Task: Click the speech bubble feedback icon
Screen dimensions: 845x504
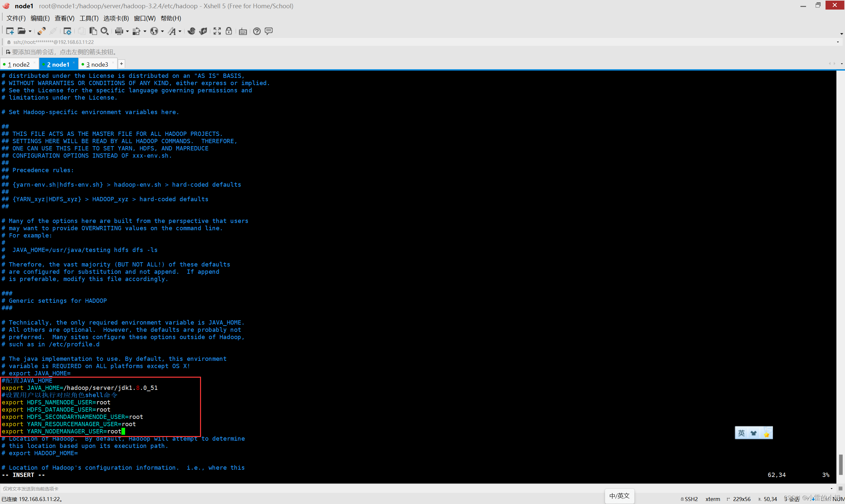Action: coord(269,31)
